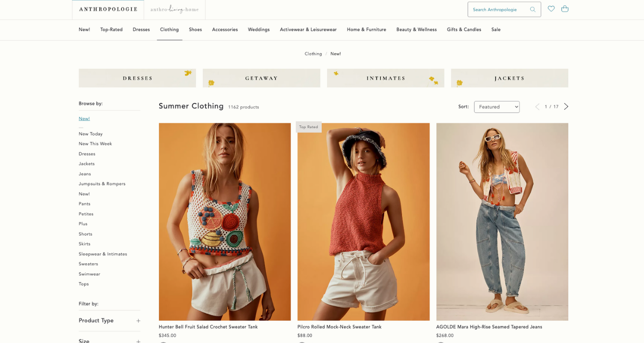Viewport: 644px width, 343px height.
Task: Click the Getaway banner
Action: click(x=261, y=78)
